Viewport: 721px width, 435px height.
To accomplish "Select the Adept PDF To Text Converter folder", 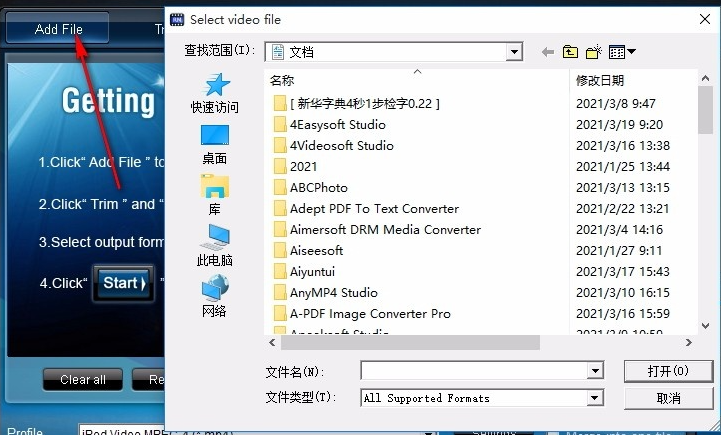I will point(366,209).
